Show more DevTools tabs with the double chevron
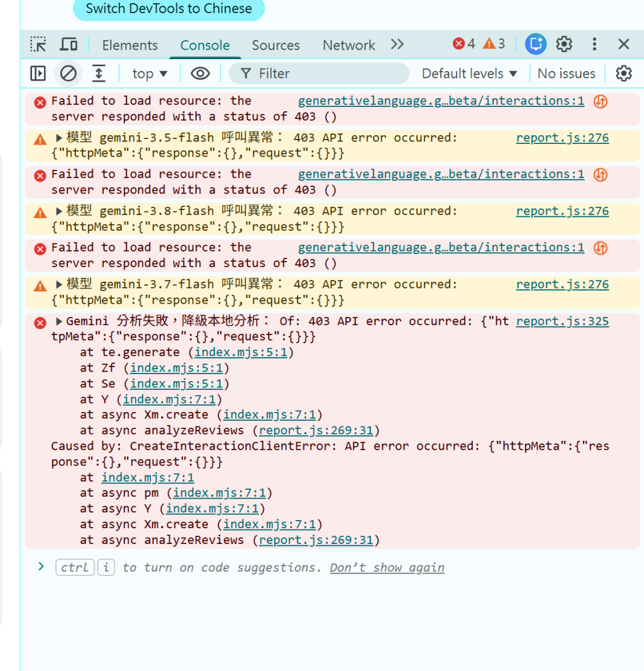The image size is (644, 671). (x=397, y=44)
